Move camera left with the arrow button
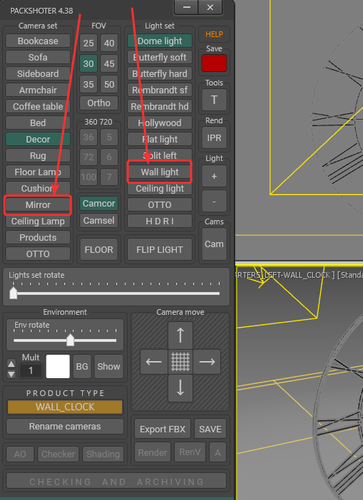 click(x=154, y=362)
